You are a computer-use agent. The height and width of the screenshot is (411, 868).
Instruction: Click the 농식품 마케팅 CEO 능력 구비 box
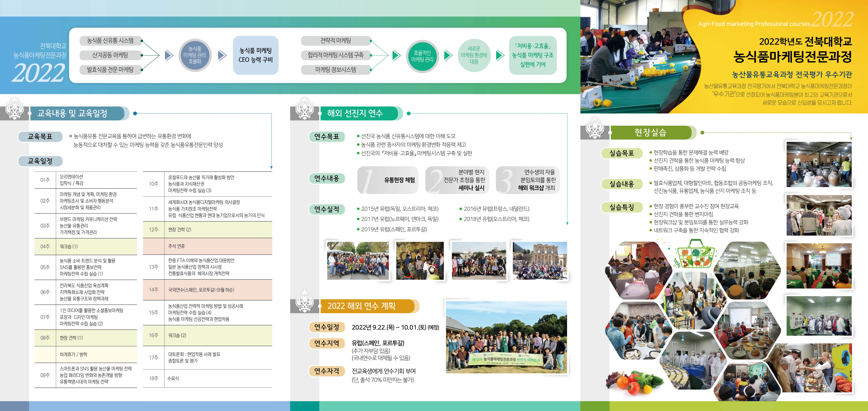[255, 55]
